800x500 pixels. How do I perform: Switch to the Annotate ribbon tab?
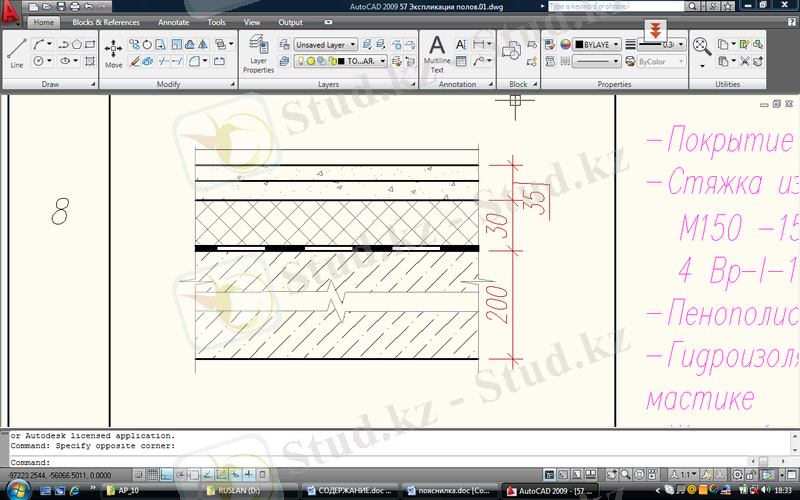click(x=173, y=22)
